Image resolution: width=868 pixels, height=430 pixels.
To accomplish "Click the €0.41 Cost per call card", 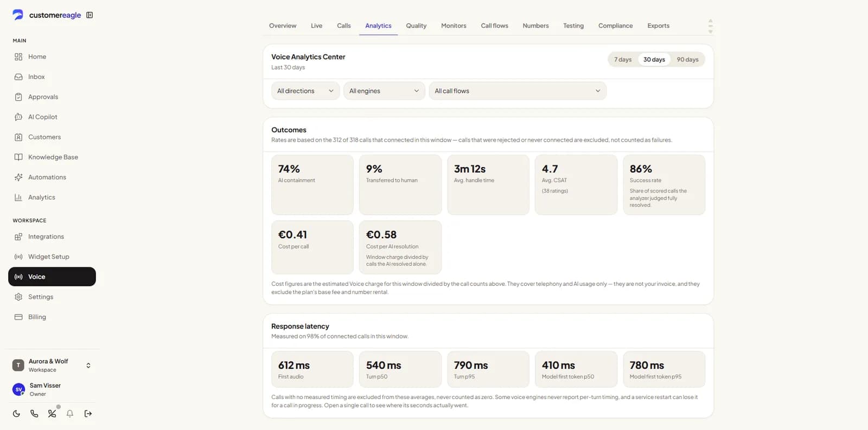I will click(312, 247).
